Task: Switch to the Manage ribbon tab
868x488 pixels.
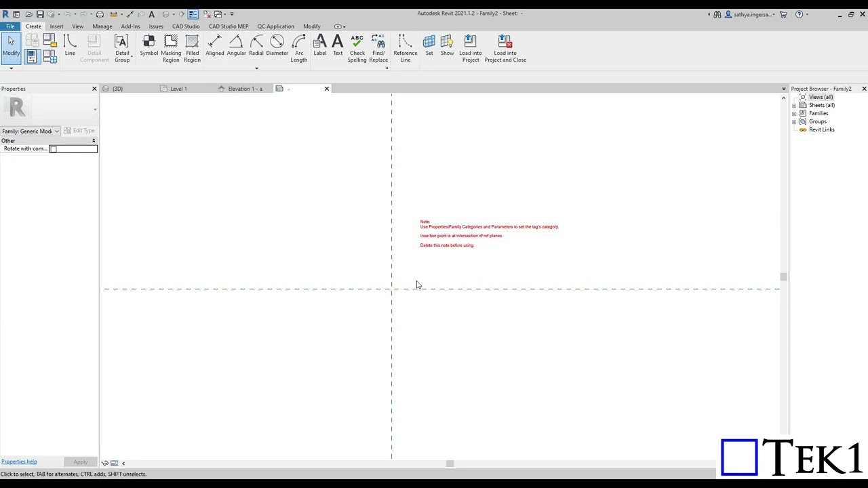Action: [102, 26]
